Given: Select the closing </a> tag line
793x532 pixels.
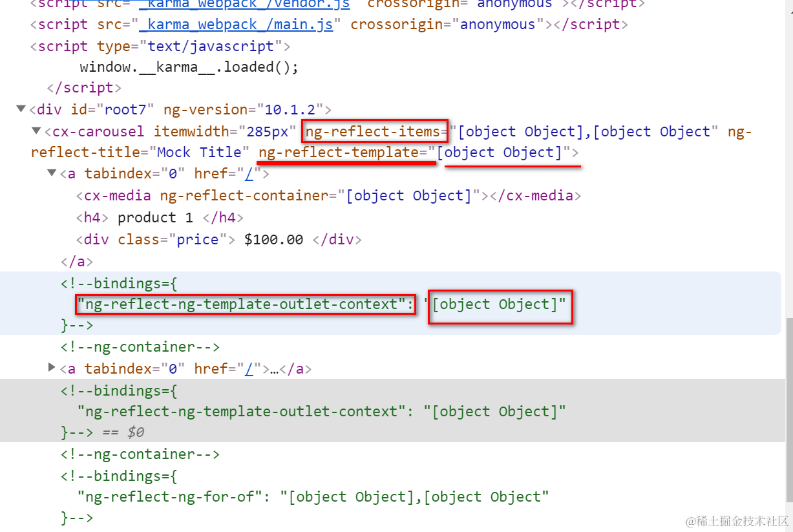Looking at the screenshot, I should (77, 261).
